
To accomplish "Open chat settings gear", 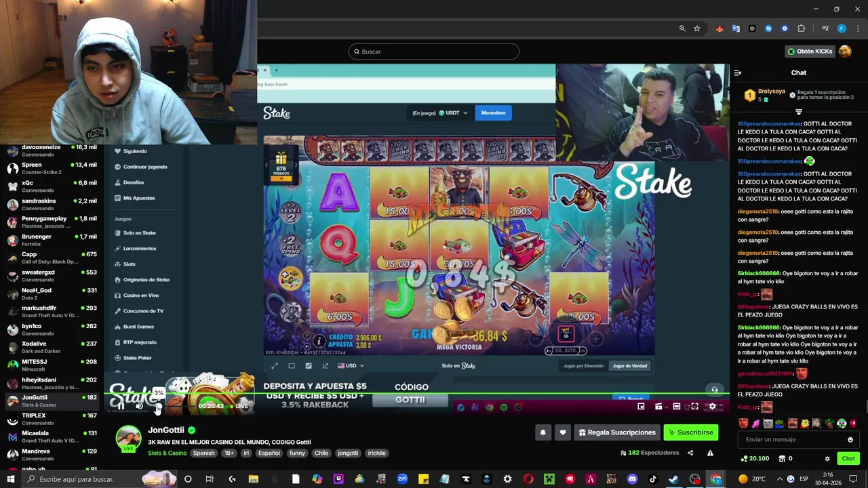I will pyautogui.click(x=827, y=459).
